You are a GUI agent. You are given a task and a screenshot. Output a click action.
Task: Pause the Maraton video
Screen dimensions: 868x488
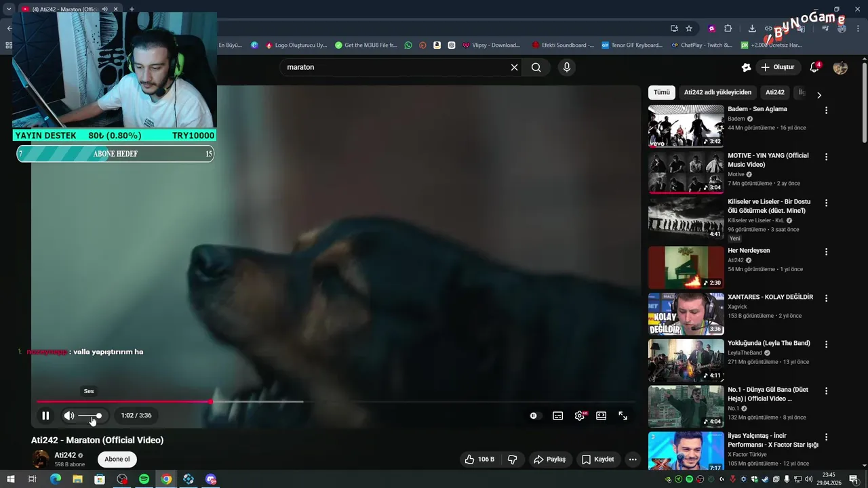[45, 415]
